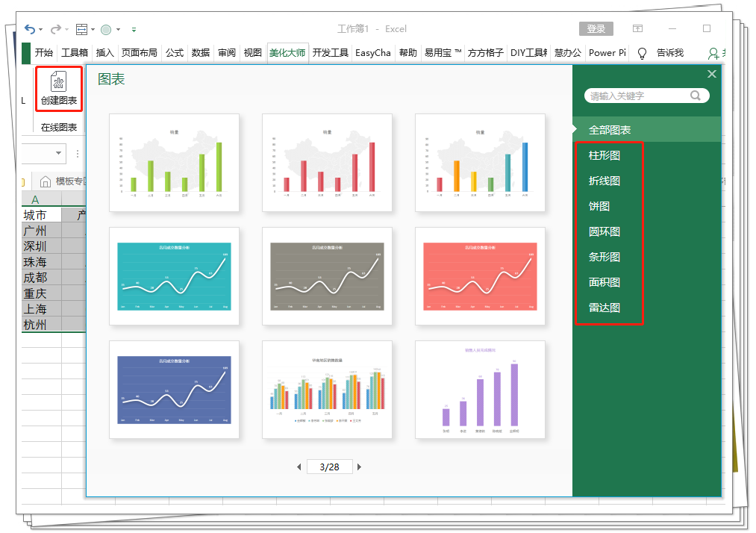Select the purple column chart template thumbnail

pos(479,390)
